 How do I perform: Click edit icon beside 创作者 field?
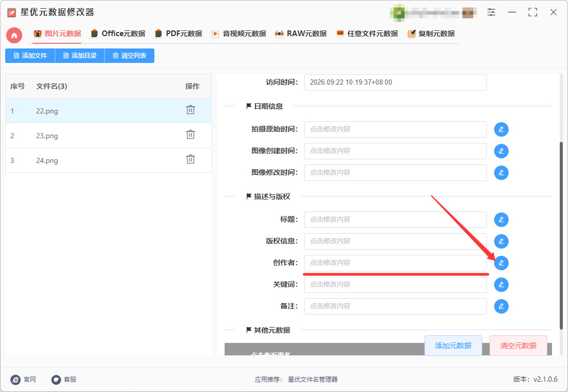501,263
